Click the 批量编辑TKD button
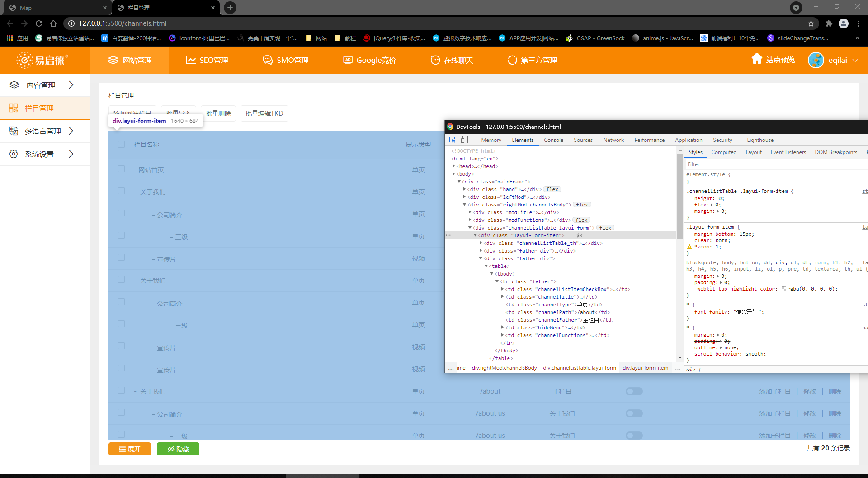Viewport: 868px width, 478px height. tap(264, 113)
